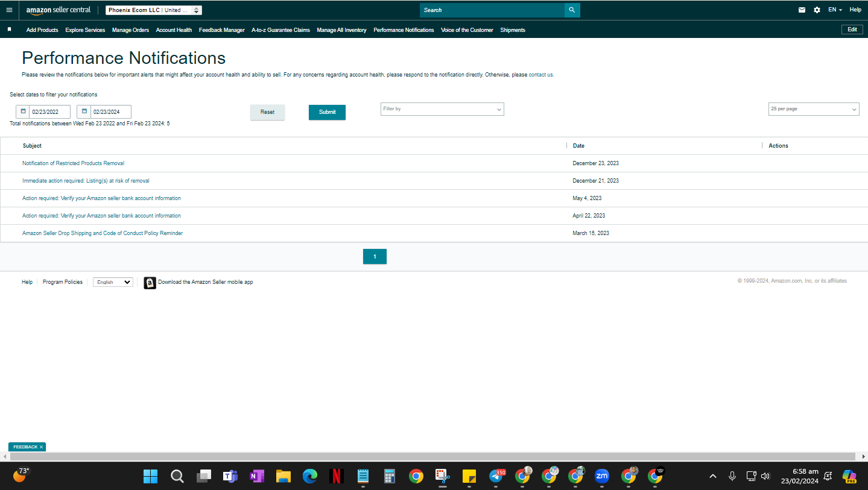Viewport: 868px width, 490px height.
Task: Go to Manage All Inventory
Action: click(341, 30)
